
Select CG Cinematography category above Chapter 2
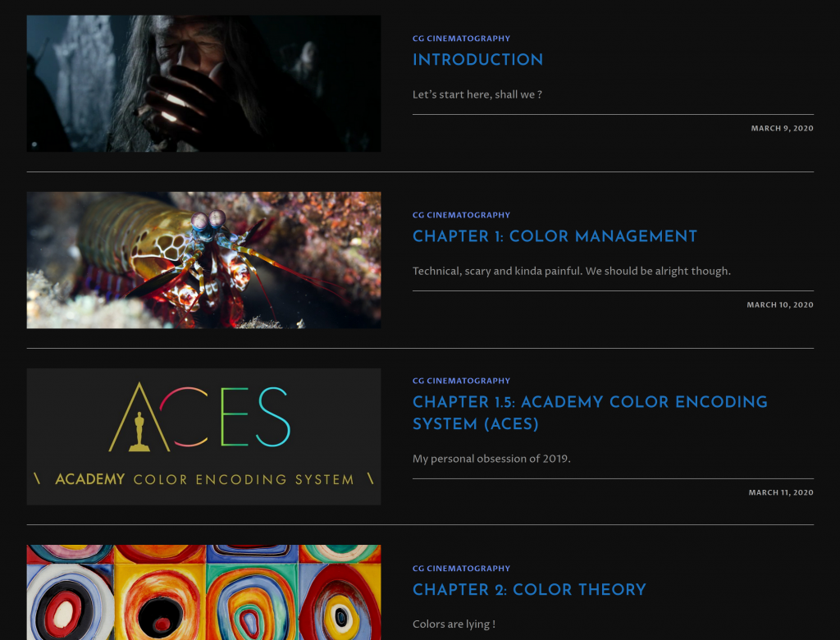[x=461, y=568]
